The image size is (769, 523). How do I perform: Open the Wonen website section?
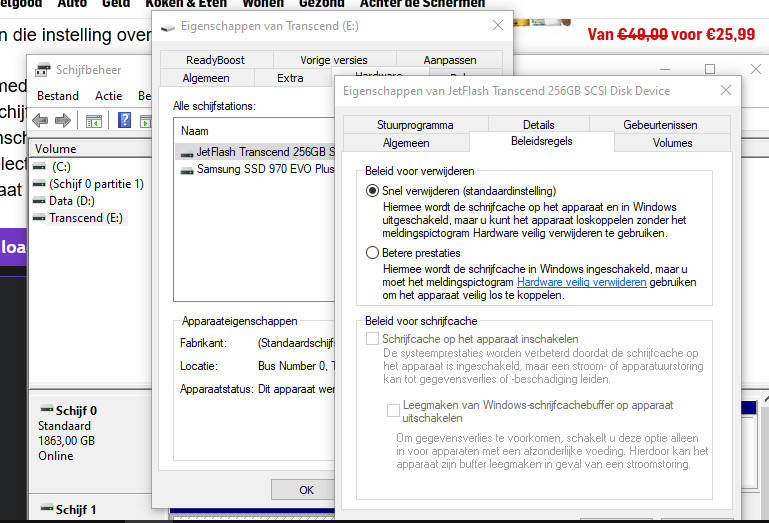pyautogui.click(x=263, y=3)
